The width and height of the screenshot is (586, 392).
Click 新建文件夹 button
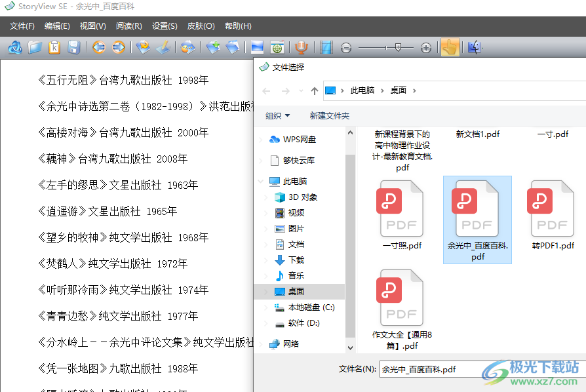pyautogui.click(x=329, y=116)
